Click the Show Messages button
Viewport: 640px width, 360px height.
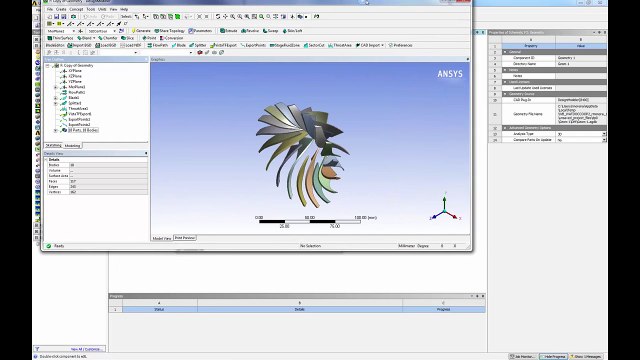tap(587, 356)
